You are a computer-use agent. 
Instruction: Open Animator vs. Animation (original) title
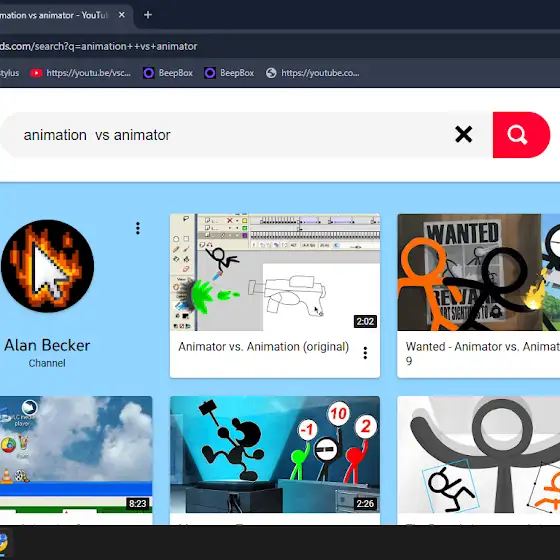[264, 347]
